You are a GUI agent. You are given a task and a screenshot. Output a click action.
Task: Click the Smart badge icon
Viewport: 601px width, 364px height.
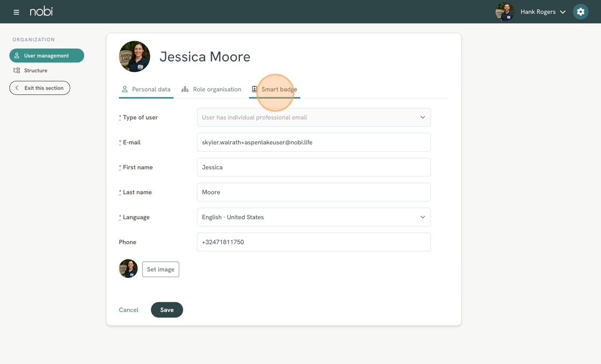coord(254,89)
